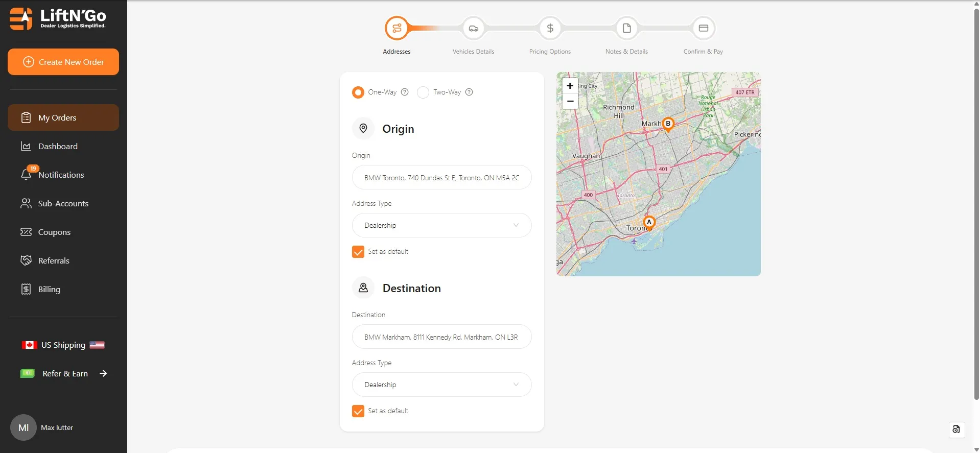Select the Vehicles Details step icon

474,28
